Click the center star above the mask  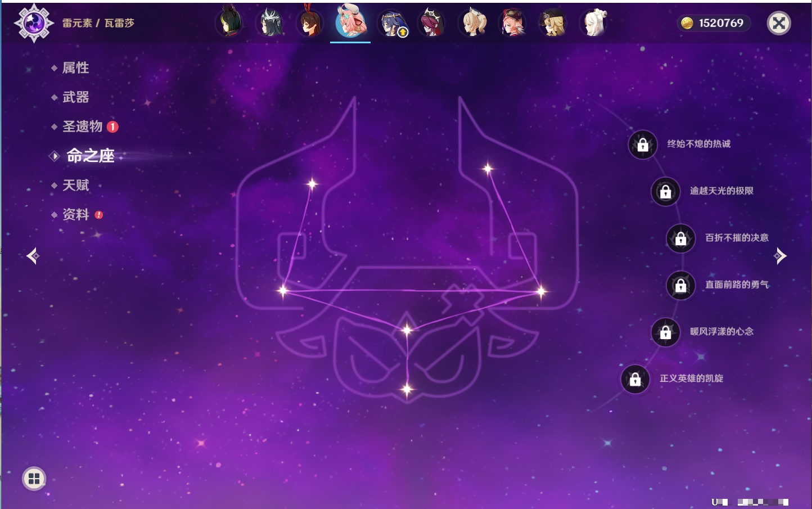point(407,330)
